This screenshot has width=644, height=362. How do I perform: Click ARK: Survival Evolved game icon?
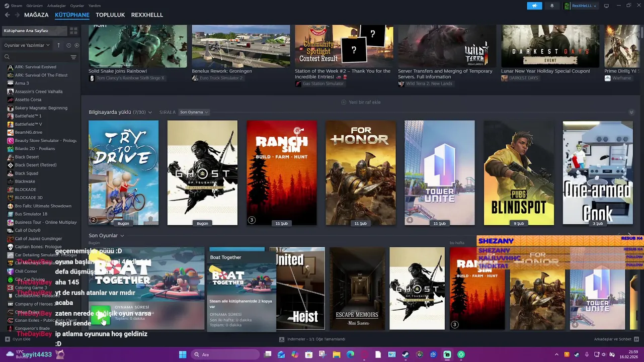pos(10,67)
